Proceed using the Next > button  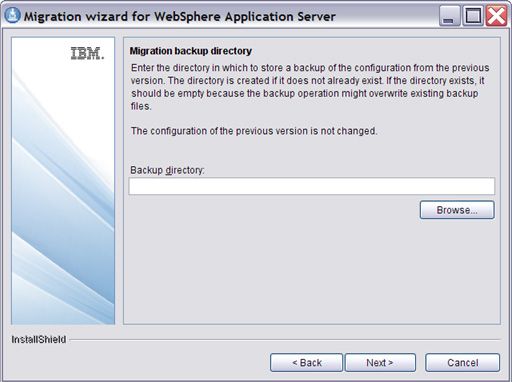click(x=380, y=362)
